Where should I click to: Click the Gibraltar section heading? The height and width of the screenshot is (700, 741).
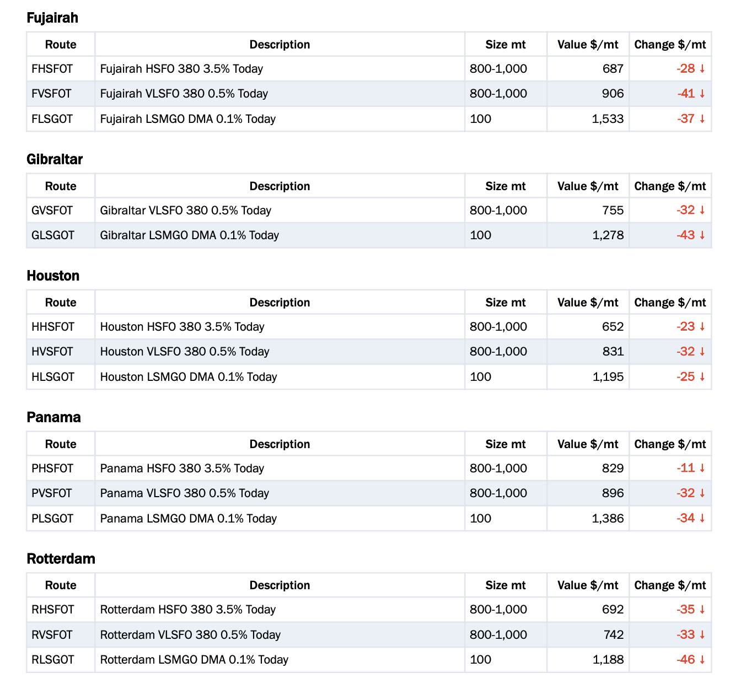[55, 159]
